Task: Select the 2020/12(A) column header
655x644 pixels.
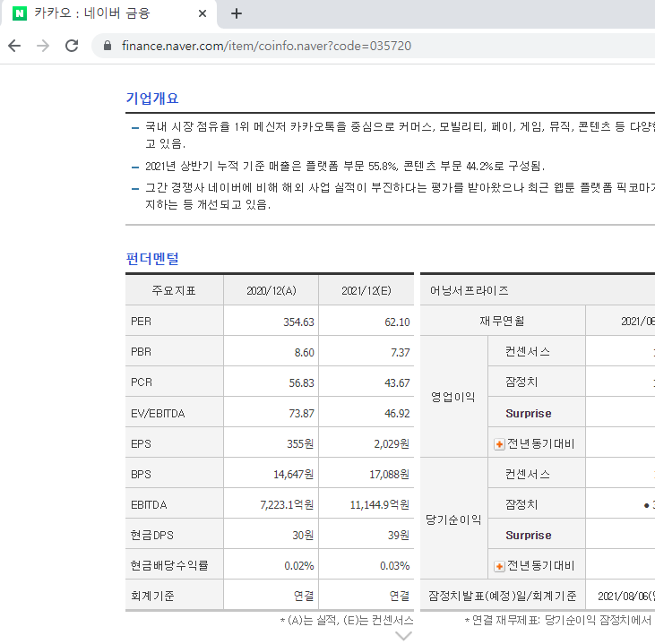Action: pos(271,291)
